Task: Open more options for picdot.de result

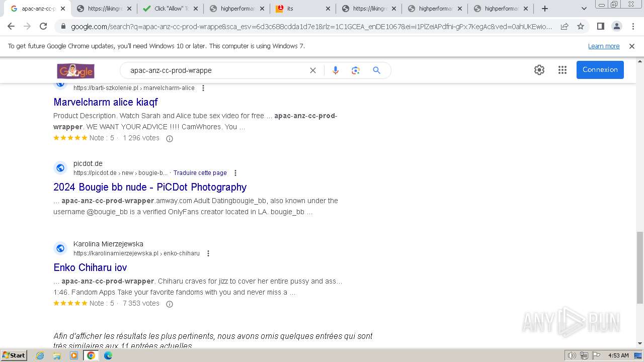Action: [x=235, y=173]
